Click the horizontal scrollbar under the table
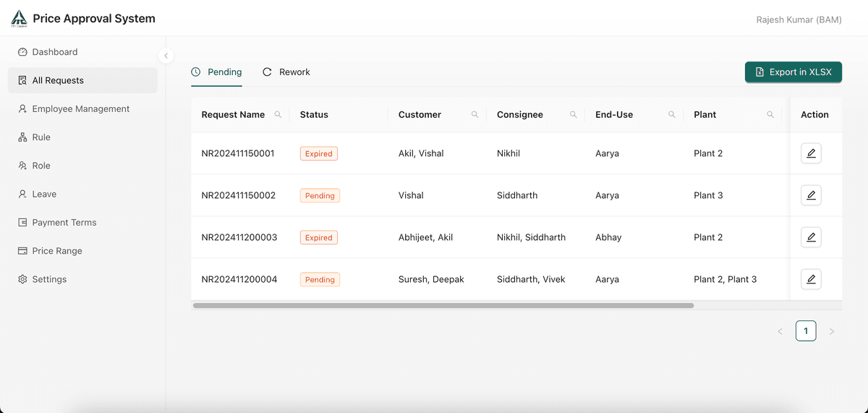 443,306
